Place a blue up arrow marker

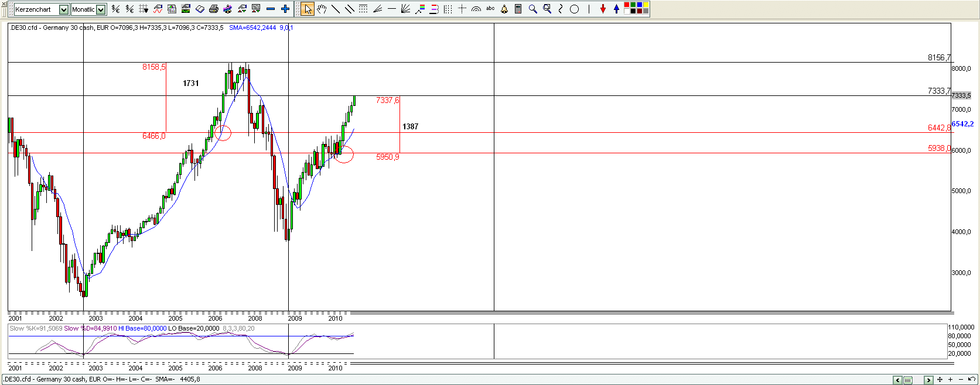(616, 9)
